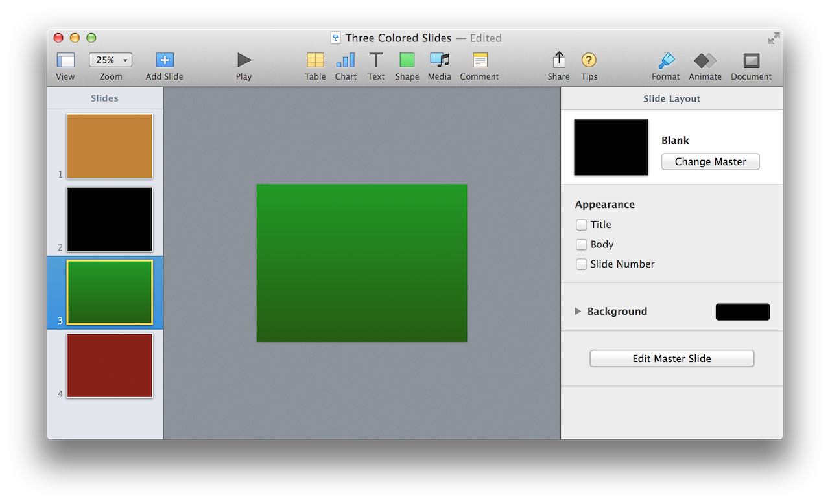830x504 pixels.
Task: Show the Tips help overlay
Action: point(589,61)
